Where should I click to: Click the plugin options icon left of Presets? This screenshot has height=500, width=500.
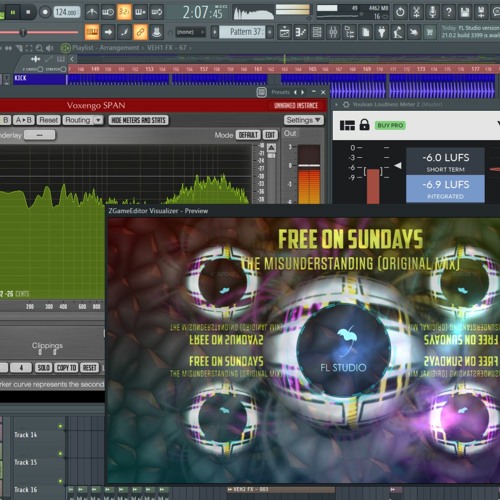[262, 92]
